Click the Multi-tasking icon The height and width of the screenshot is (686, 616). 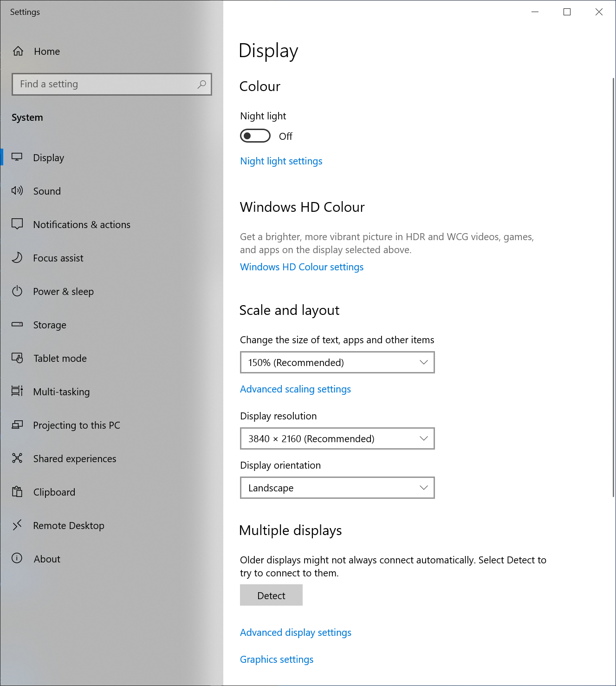point(17,391)
